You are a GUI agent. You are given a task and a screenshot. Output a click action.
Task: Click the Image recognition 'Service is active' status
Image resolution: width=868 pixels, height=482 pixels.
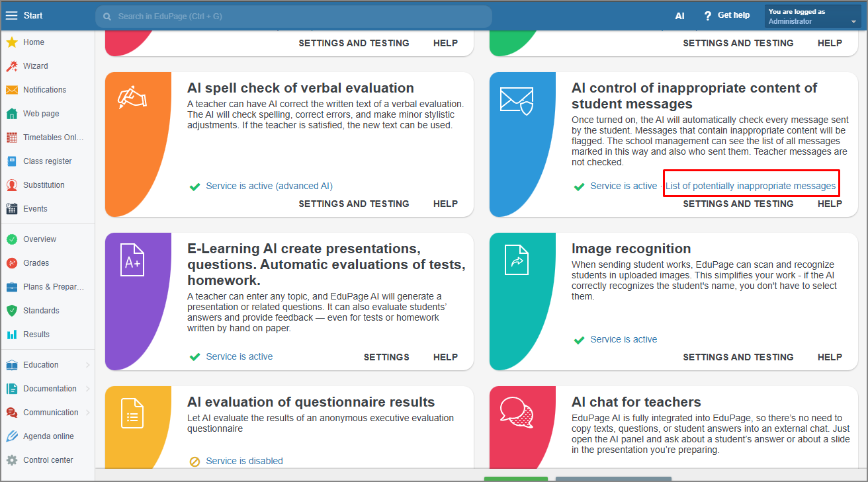point(623,339)
